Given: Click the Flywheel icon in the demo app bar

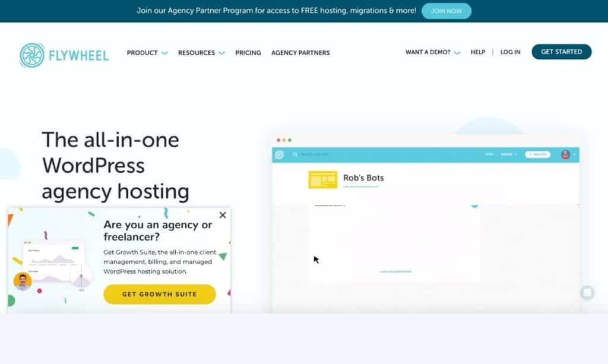Looking at the screenshot, I should (x=279, y=154).
